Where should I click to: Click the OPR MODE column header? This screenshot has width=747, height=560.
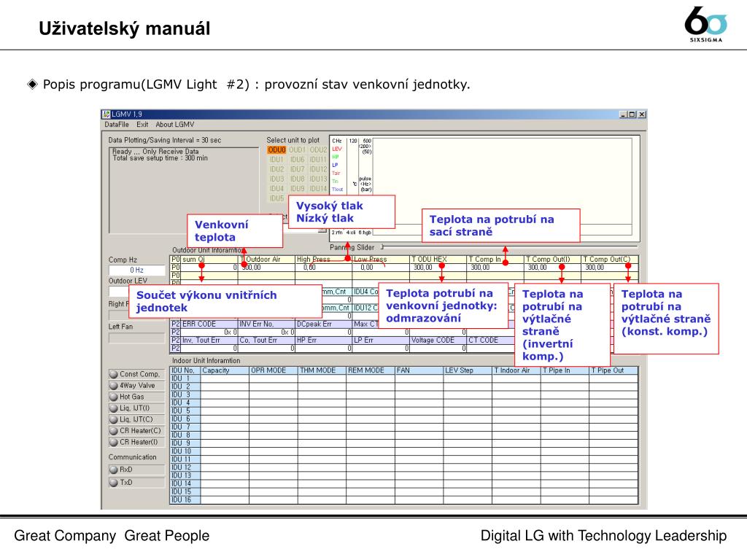(274, 370)
